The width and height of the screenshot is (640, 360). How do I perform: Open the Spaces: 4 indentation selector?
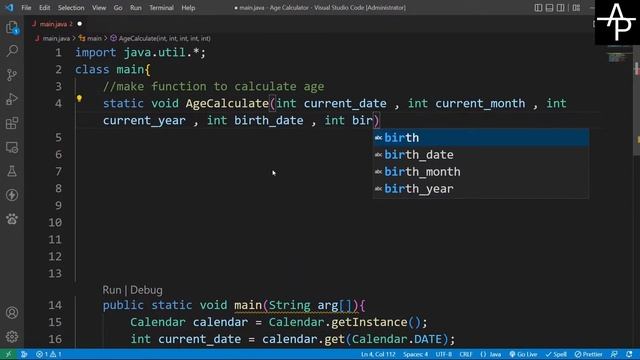[416, 354]
